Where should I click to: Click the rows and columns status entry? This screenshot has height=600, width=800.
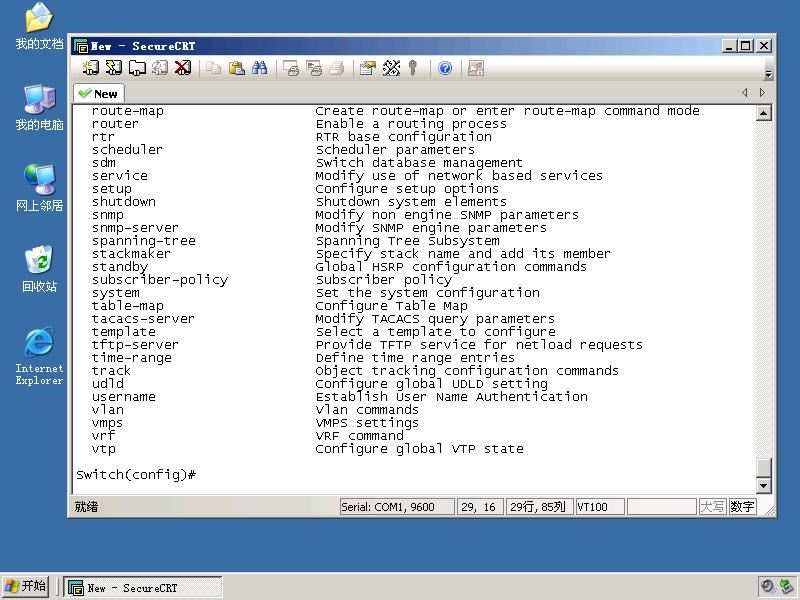539,507
